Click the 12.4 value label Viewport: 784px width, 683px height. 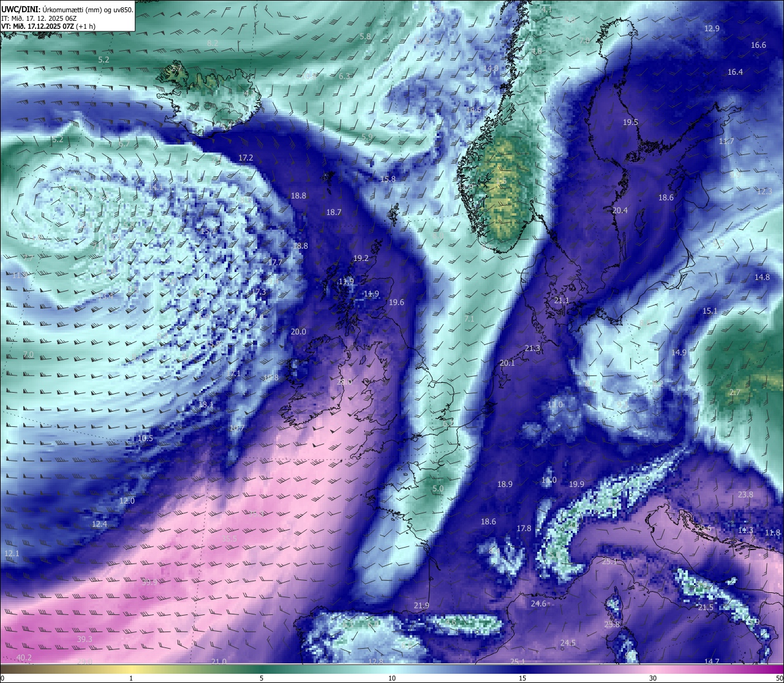(99, 524)
